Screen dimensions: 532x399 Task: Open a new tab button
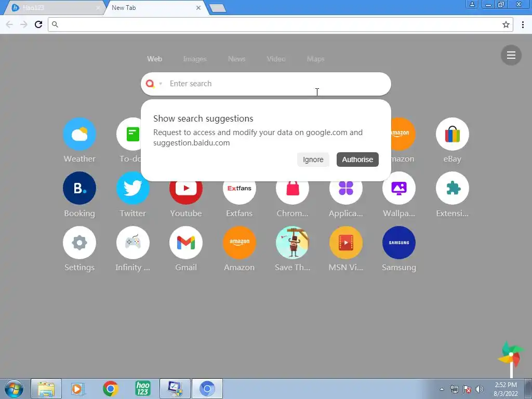click(x=218, y=8)
